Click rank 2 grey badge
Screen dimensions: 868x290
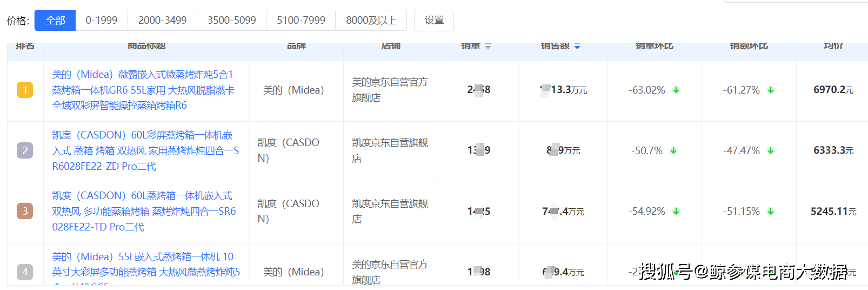point(25,150)
